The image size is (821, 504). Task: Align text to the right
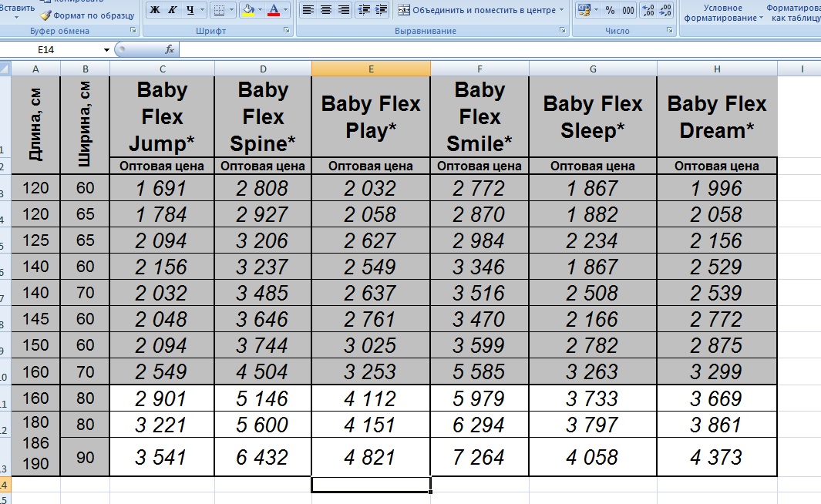pyautogui.click(x=343, y=10)
